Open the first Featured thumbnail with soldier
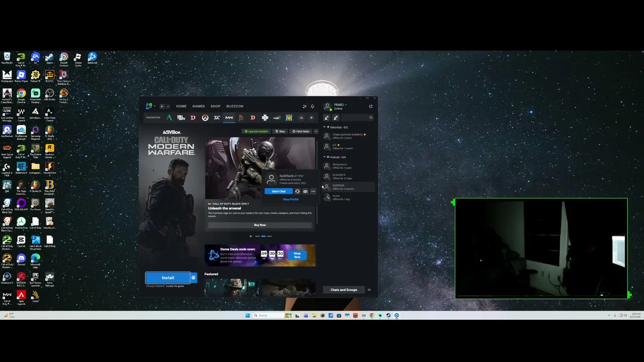Screen dimensions: 644x362 231,288
